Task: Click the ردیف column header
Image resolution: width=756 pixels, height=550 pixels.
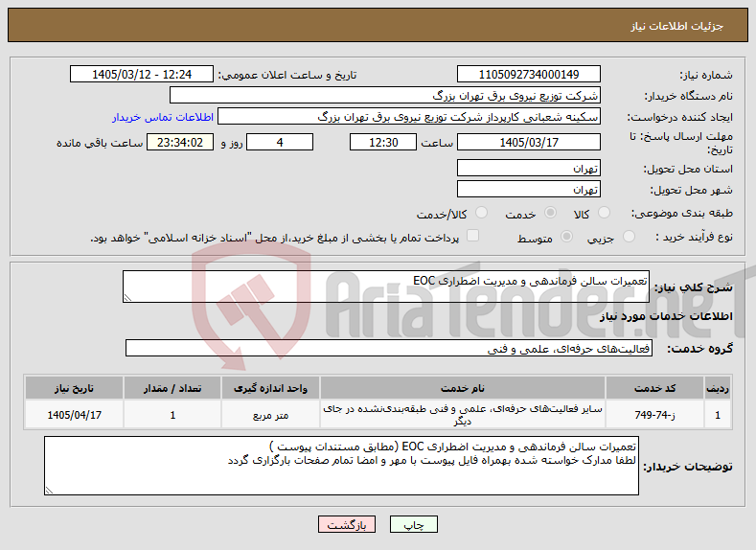Action: [718, 388]
